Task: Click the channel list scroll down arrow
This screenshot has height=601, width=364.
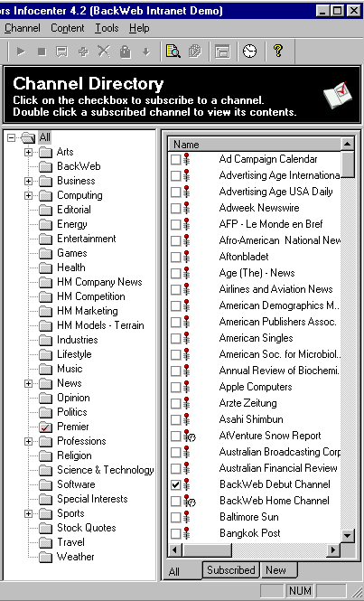Action: click(347, 535)
